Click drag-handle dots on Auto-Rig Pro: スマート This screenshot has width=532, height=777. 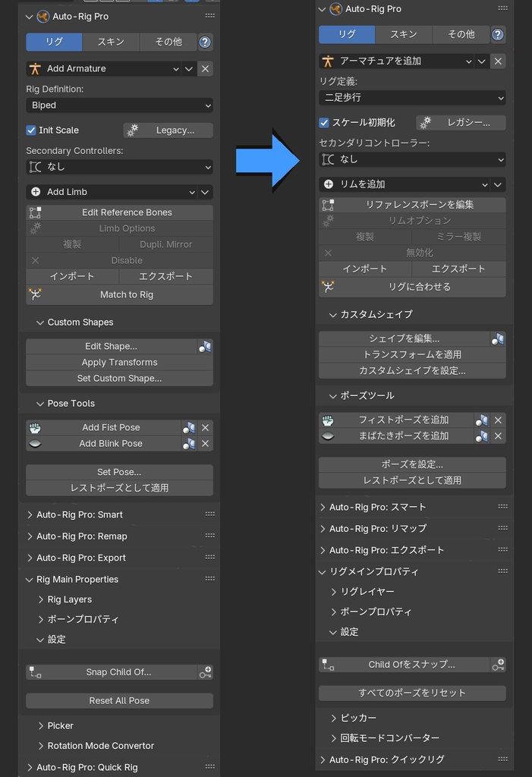(x=502, y=506)
